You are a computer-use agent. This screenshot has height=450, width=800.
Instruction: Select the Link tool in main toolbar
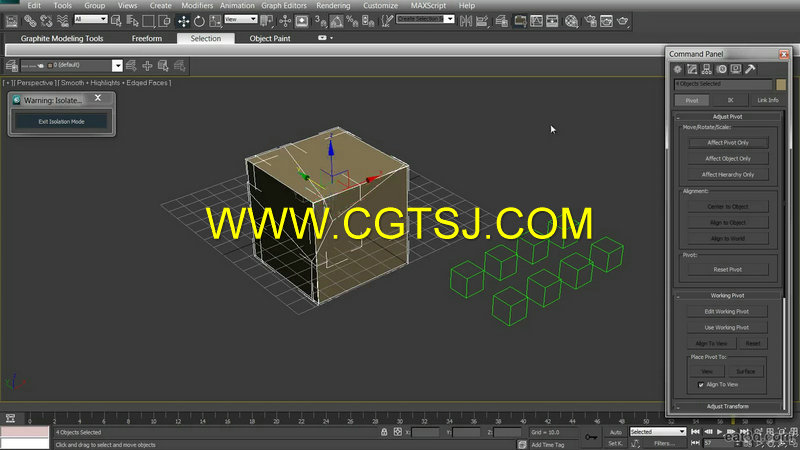tap(30, 21)
